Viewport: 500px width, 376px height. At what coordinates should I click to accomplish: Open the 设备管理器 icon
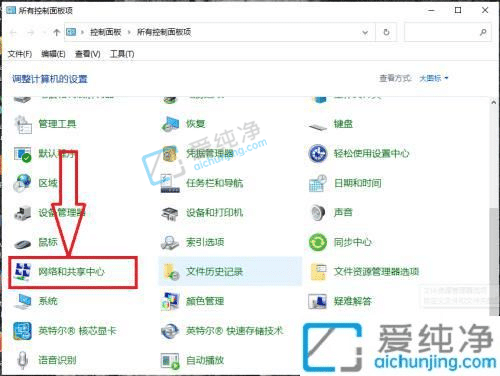click(22, 213)
